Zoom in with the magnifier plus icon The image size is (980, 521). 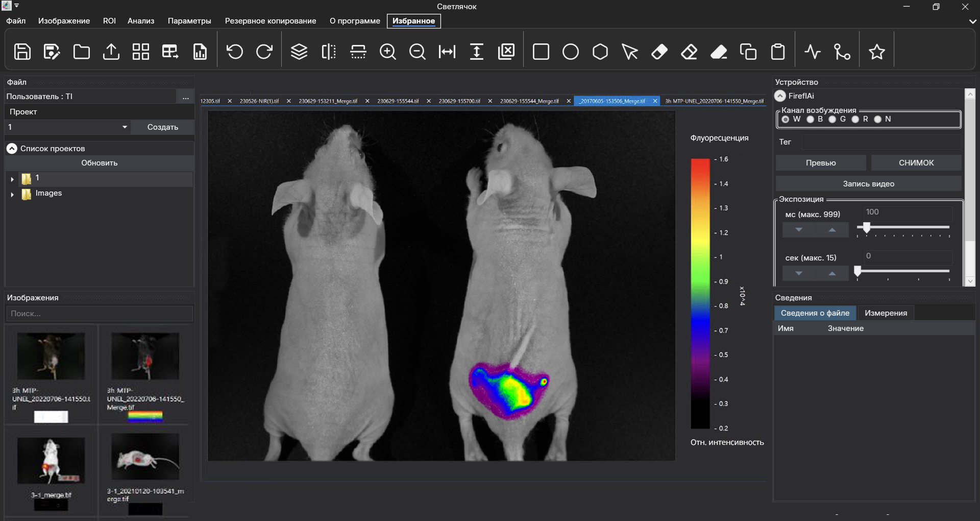point(388,52)
